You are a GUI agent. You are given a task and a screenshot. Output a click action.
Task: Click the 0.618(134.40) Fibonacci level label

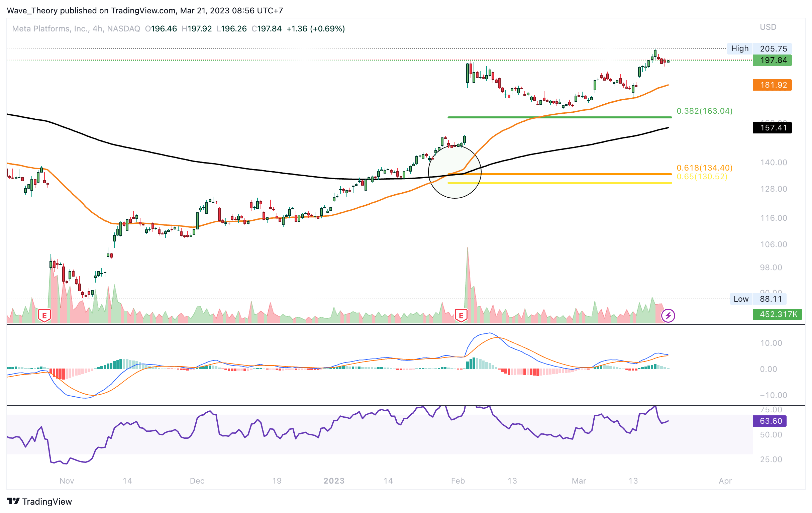pyautogui.click(x=704, y=168)
